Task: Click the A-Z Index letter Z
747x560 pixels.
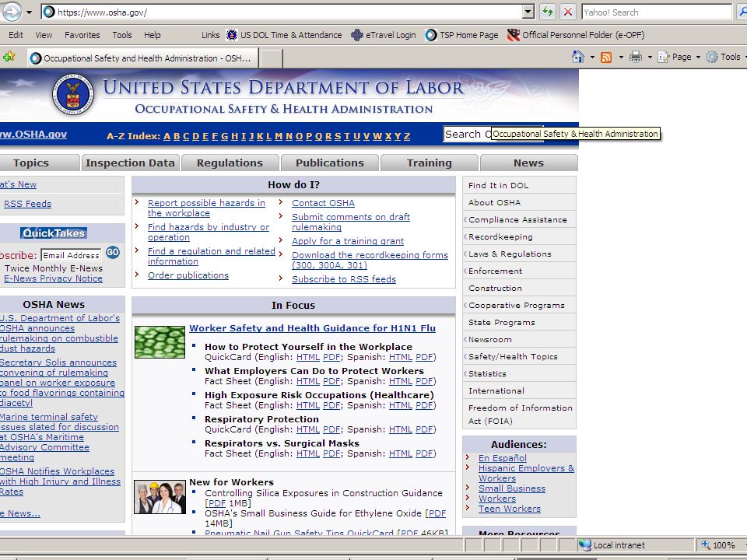Action: pyautogui.click(x=407, y=136)
